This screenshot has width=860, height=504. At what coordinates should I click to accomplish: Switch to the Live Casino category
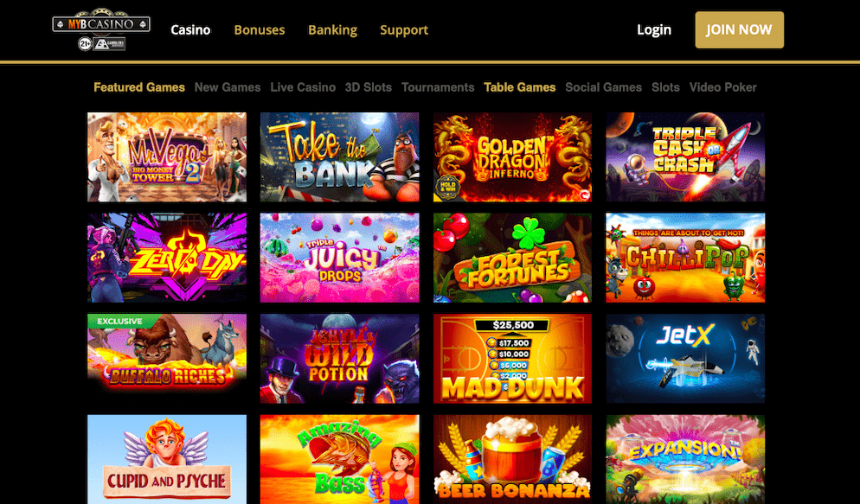point(303,87)
